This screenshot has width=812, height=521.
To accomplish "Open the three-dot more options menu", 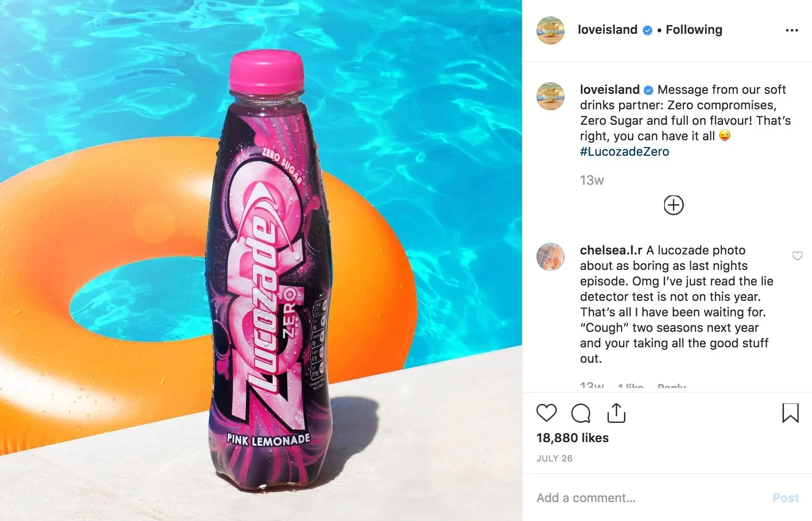I will 792,30.
